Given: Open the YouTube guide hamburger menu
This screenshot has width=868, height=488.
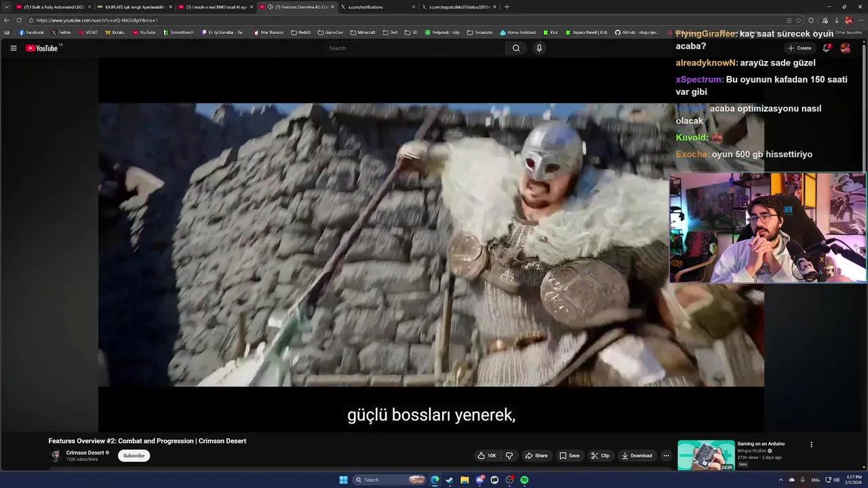Looking at the screenshot, I should [x=13, y=48].
